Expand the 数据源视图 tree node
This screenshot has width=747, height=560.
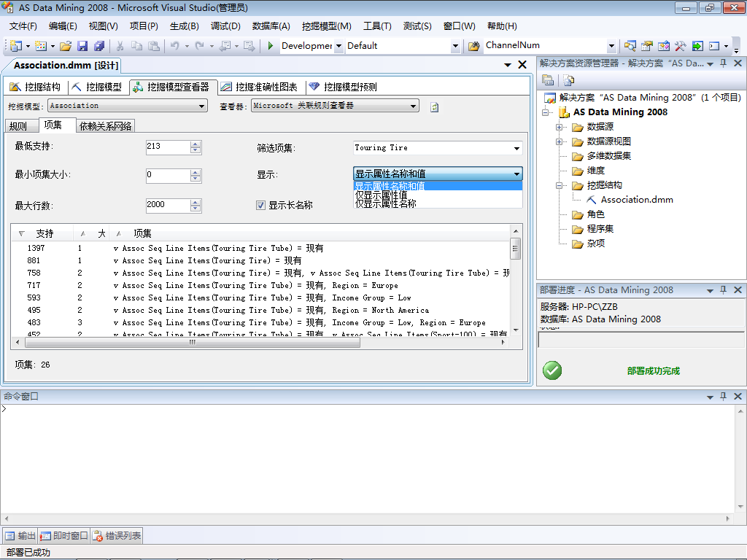coord(560,142)
